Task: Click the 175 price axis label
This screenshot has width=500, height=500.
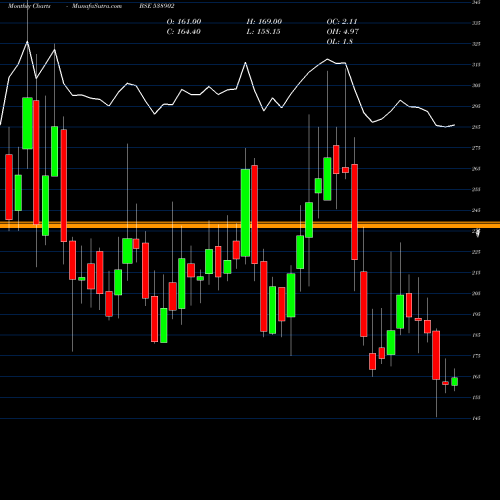Action: pos(476,356)
